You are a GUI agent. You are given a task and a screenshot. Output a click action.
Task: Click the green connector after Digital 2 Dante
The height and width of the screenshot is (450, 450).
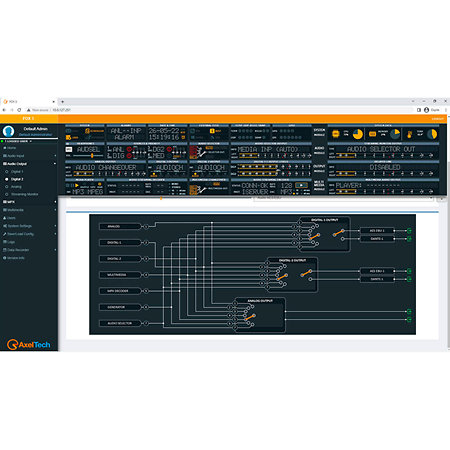point(409,279)
